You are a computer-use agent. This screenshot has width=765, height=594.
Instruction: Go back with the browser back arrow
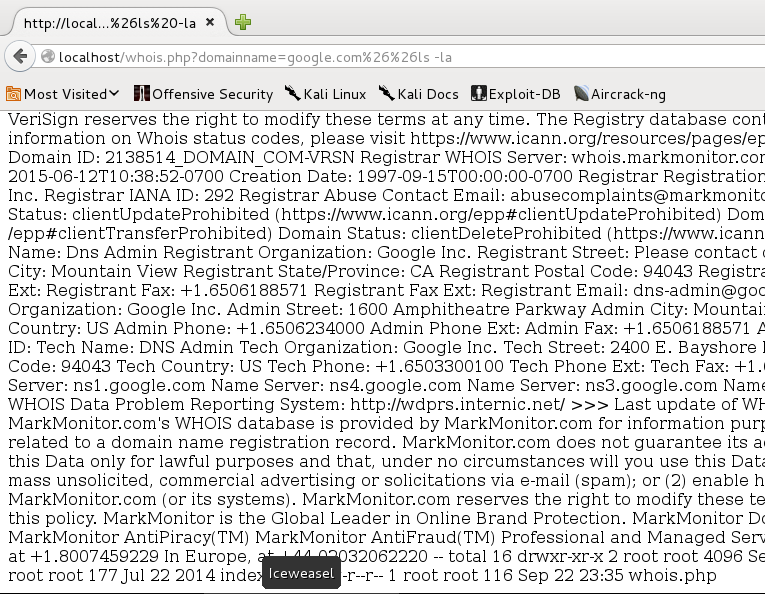(20, 57)
